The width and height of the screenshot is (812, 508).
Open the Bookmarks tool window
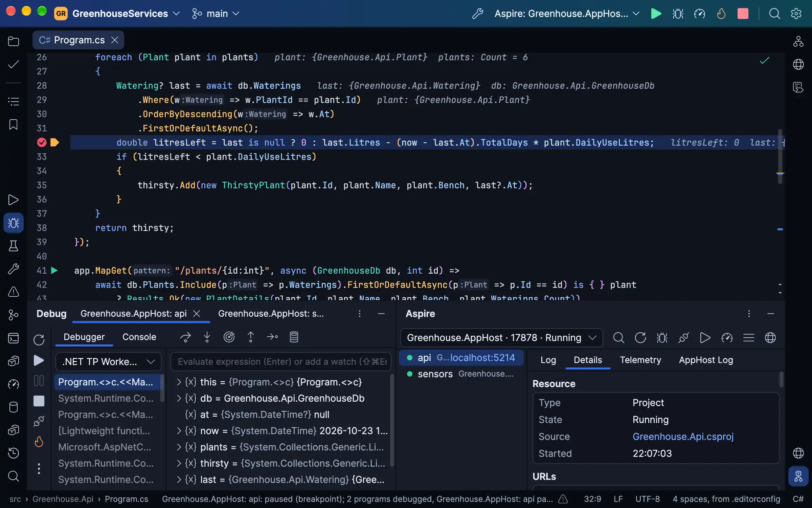14,124
